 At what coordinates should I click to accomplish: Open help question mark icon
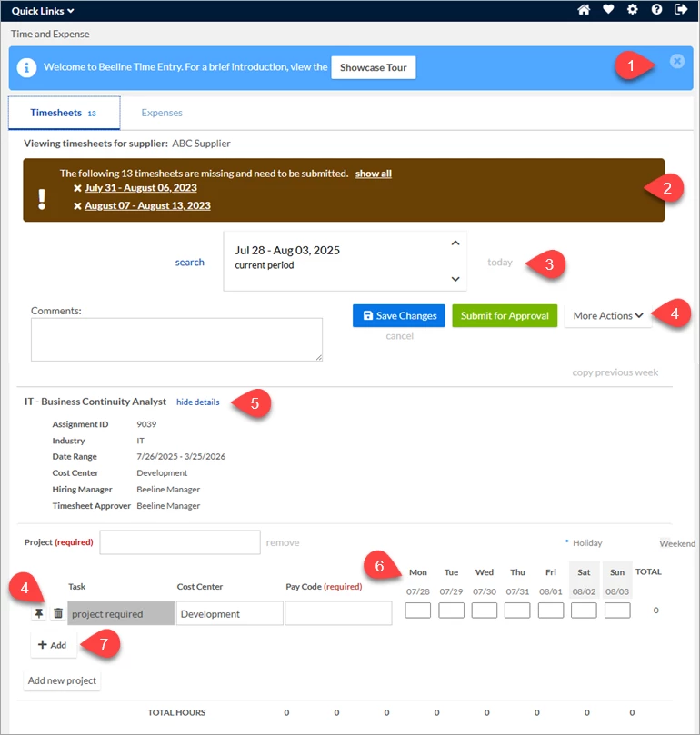(x=657, y=9)
